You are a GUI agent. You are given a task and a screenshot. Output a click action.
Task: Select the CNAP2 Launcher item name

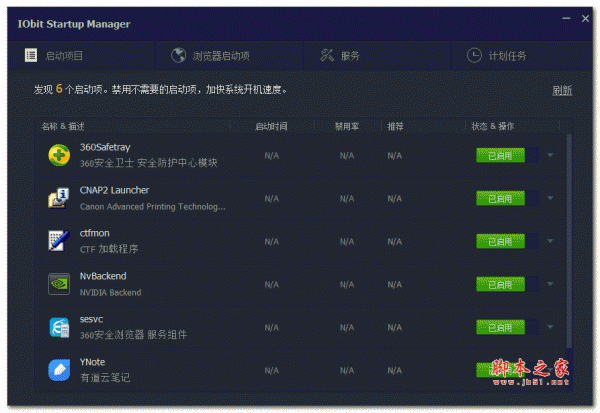coord(114,190)
